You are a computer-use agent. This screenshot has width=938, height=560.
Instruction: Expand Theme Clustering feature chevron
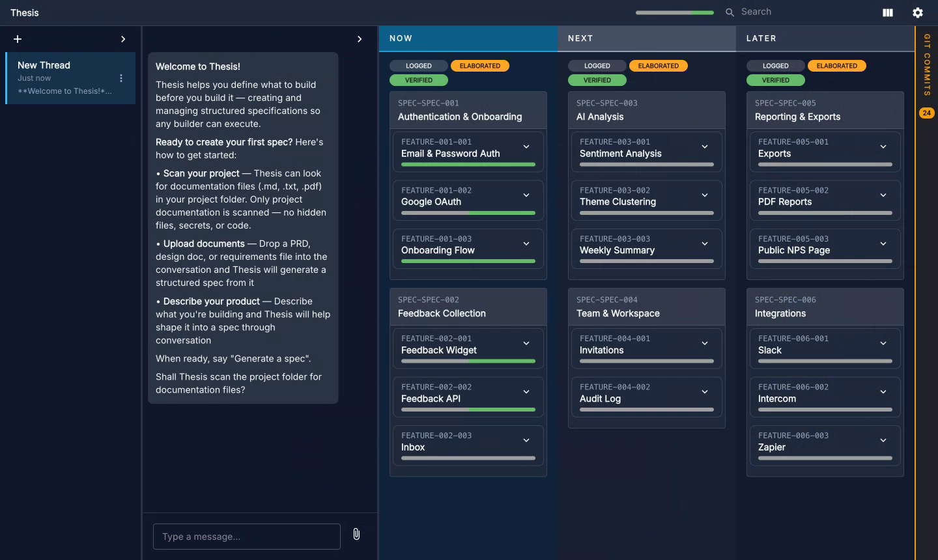pyautogui.click(x=705, y=195)
